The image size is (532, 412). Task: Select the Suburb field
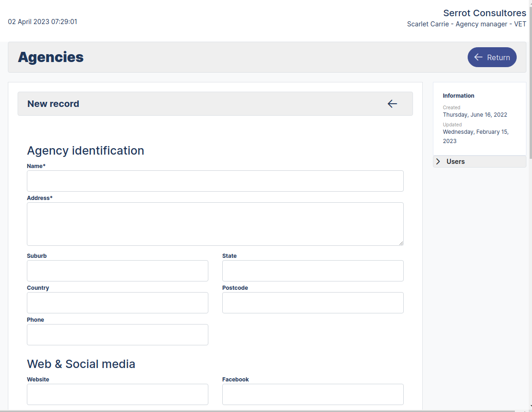tap(117, 271)
